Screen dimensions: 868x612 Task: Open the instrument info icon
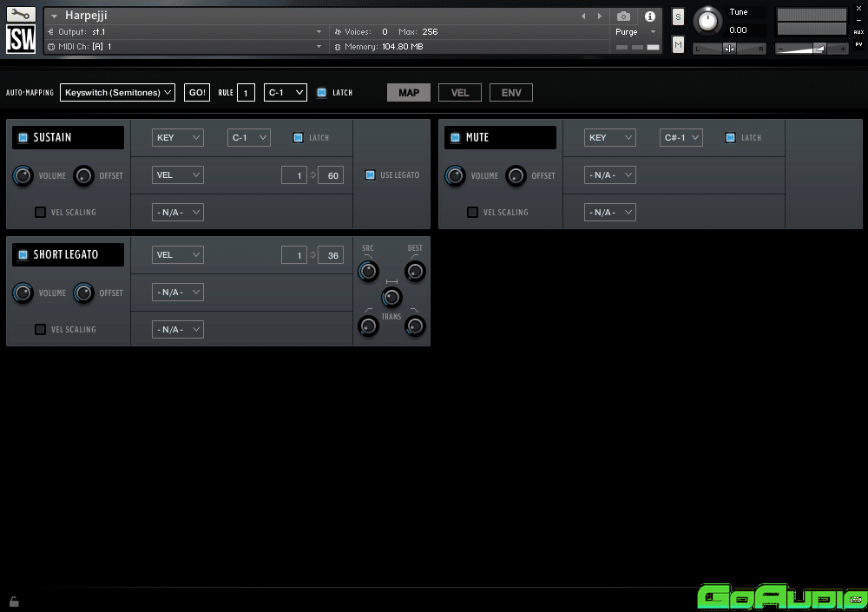[x=649, y=16]
